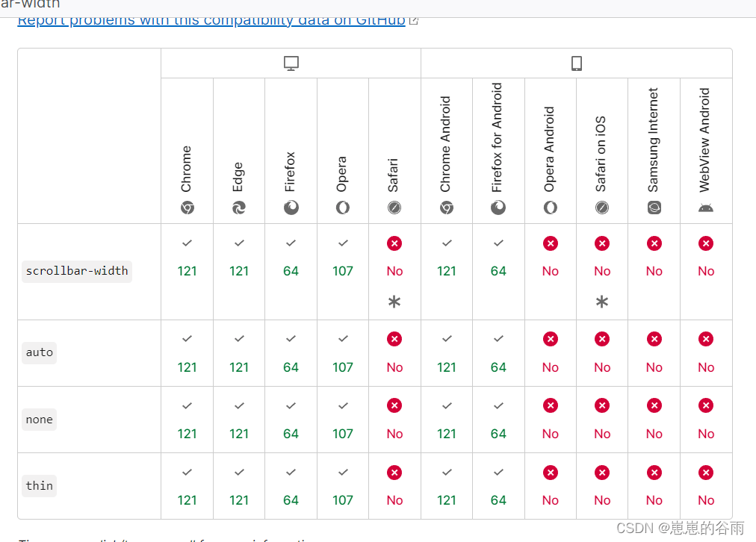Viewport: 756px width, 542px height.
Task: Click the mobile phone category icon
Action: point(576,63)
